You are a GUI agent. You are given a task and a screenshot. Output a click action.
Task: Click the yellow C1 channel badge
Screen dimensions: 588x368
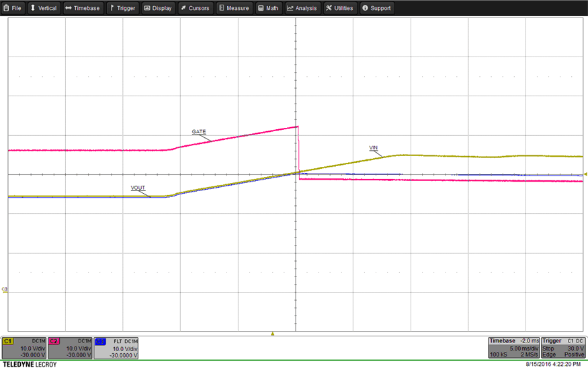point(8,341)
